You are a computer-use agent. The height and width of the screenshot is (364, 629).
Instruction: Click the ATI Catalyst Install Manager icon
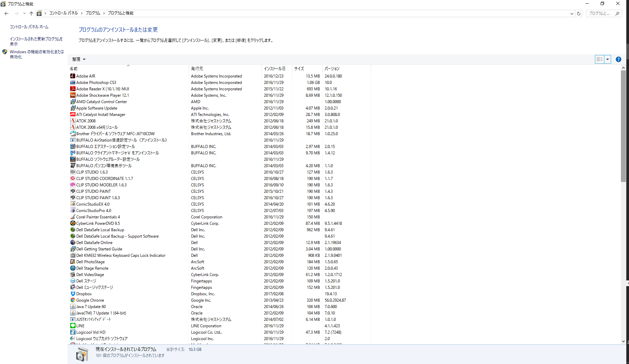pos(73,115)
